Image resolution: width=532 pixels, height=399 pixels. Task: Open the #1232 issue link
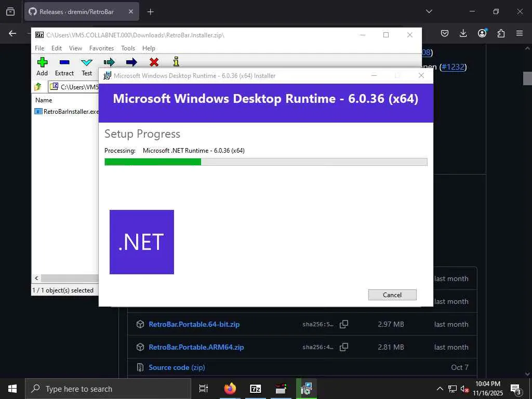pyautogui.click(x=453, y=67)
